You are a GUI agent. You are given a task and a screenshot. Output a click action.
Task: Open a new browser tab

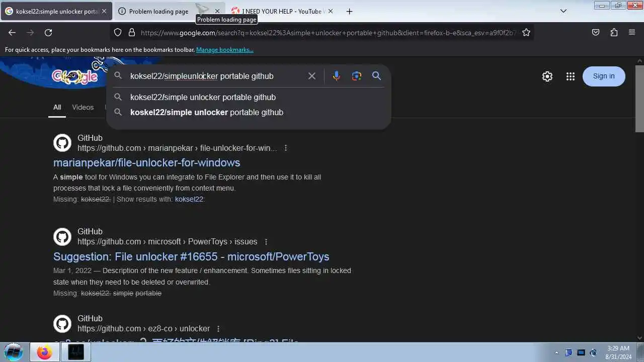[349, 11]
